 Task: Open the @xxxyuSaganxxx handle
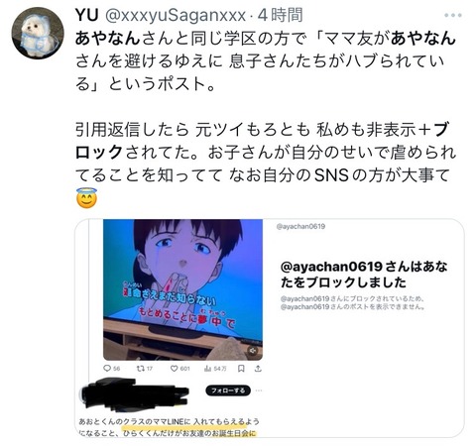pyautogui.click(x=176, y=15)
